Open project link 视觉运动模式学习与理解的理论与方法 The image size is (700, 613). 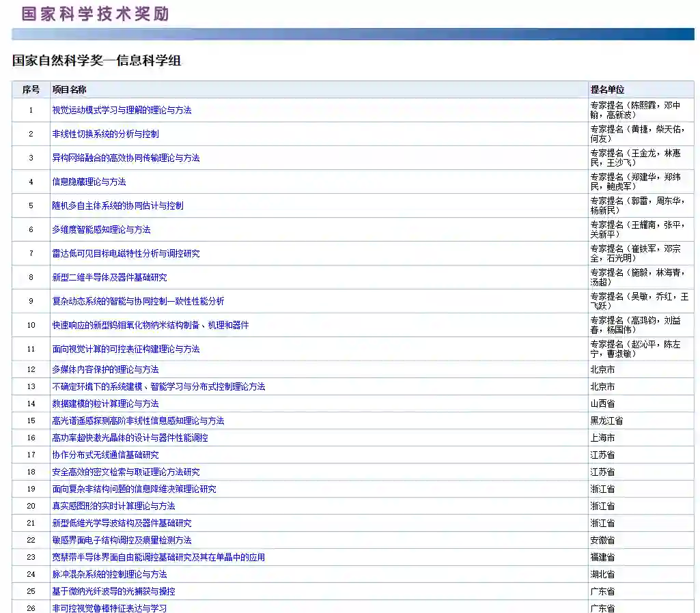coord(122,110)
